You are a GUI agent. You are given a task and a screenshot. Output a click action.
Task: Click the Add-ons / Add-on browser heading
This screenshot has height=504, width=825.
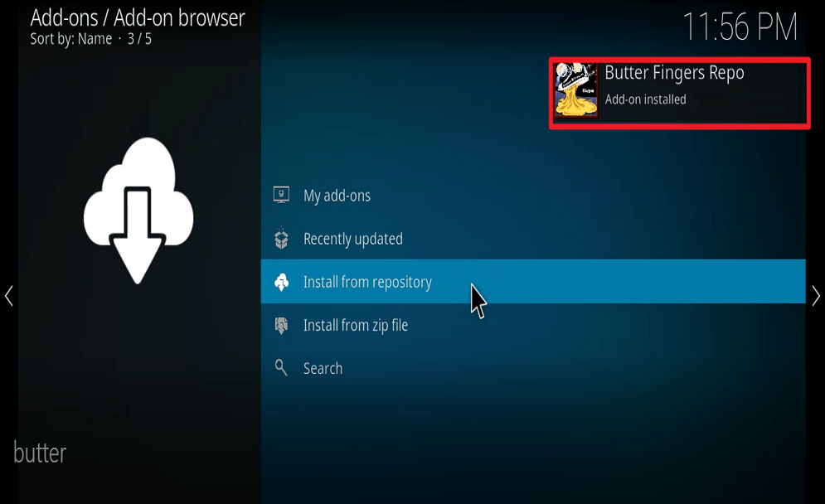click(138, 18)
